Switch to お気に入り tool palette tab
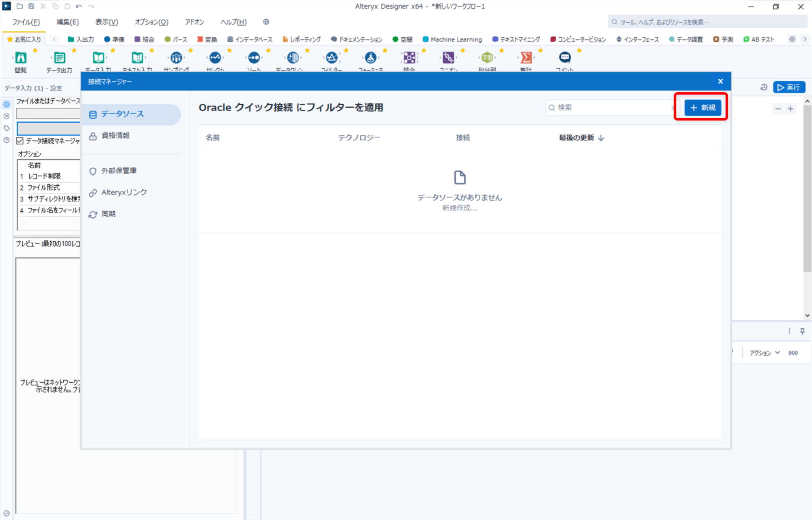Screen dimensions: 812x520 [x=24, y=39]
